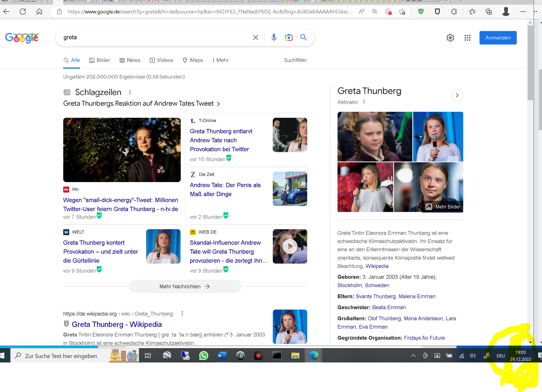
Task: Open the green shield extension icon
Action: coord(421,11)
